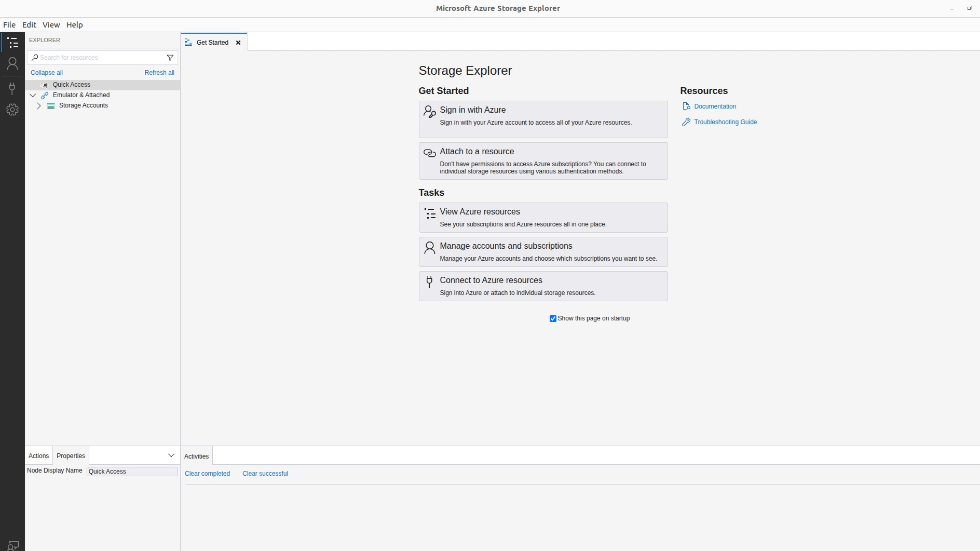Select Emulator & Attached tree item

pos(102,95)
